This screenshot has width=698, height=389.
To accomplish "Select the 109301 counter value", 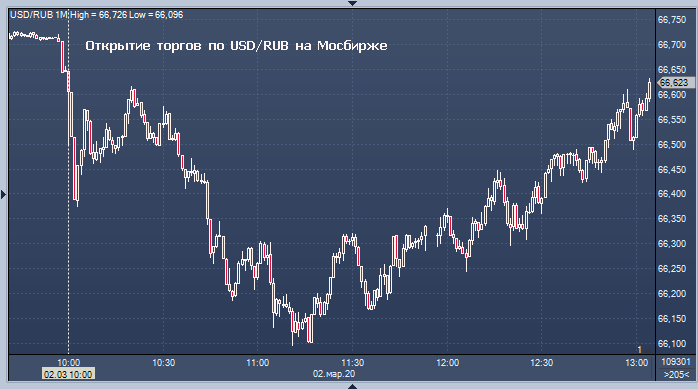I will point(676,362).
